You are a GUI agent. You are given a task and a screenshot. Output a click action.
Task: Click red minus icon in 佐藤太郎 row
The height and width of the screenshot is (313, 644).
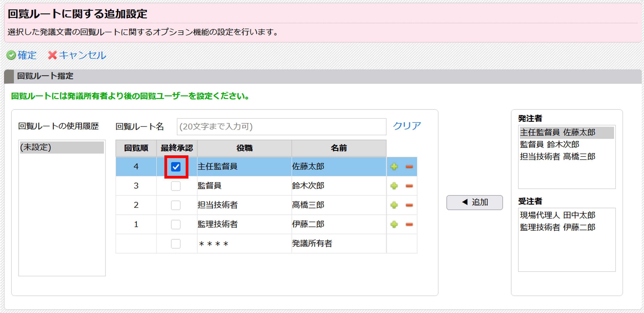[409, 166]
